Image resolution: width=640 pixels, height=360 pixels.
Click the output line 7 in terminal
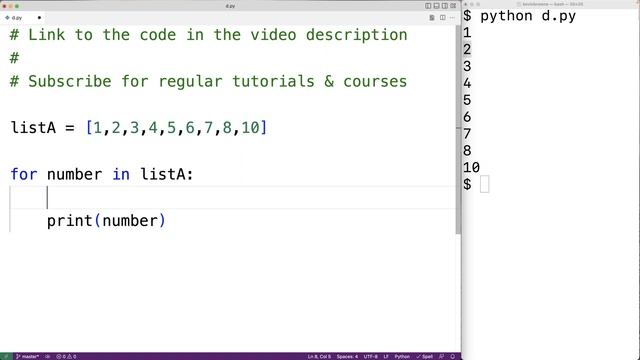[x=467, y=134]
